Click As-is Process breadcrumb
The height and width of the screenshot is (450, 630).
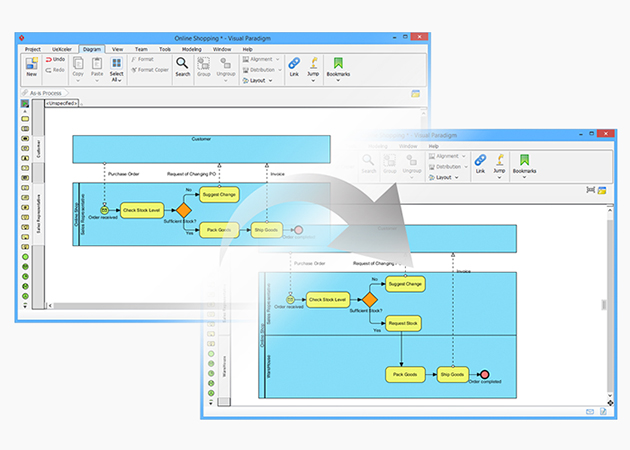45,93
